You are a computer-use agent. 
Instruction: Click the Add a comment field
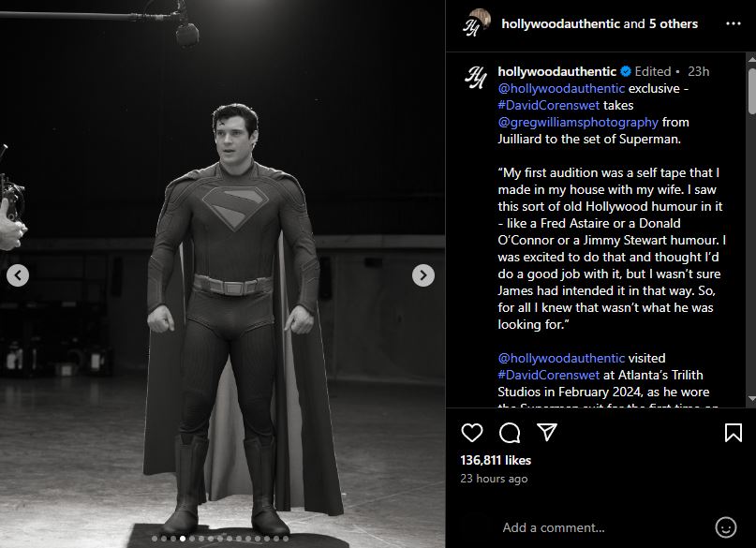(600, 527)
